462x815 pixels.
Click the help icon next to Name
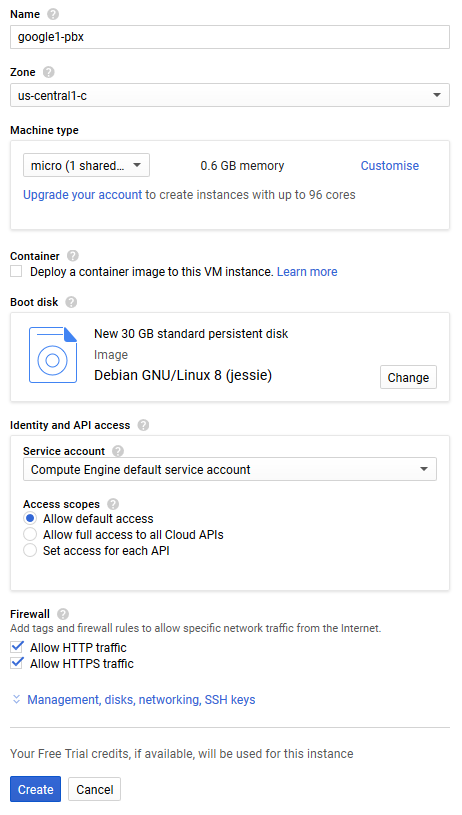click(x=53, y=14)
